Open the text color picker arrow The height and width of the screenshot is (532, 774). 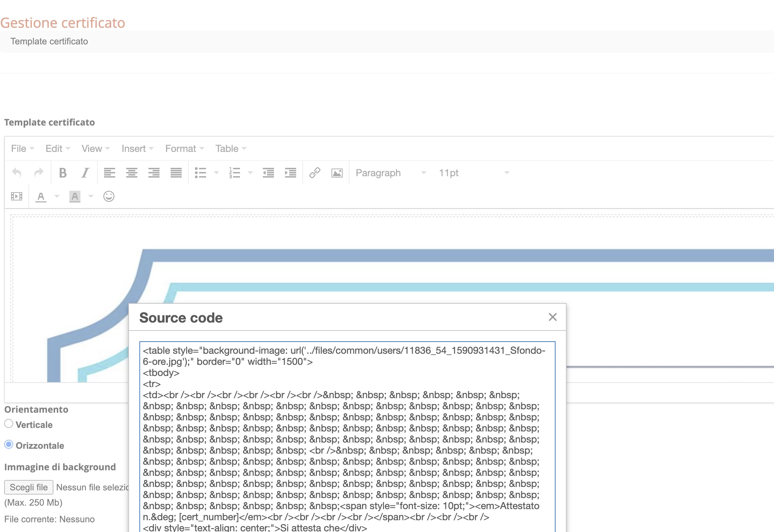(x=57, y=196)
